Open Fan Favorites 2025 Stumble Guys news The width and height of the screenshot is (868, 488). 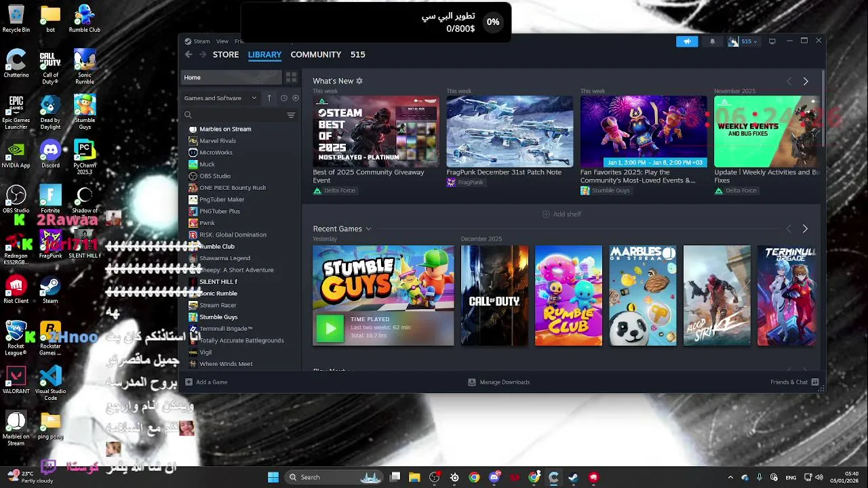644,131
